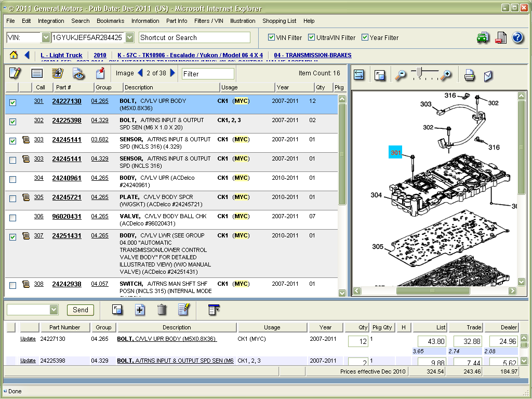
Task: Click the home icon in the breadcrumb bar
Action: point(14,55)
